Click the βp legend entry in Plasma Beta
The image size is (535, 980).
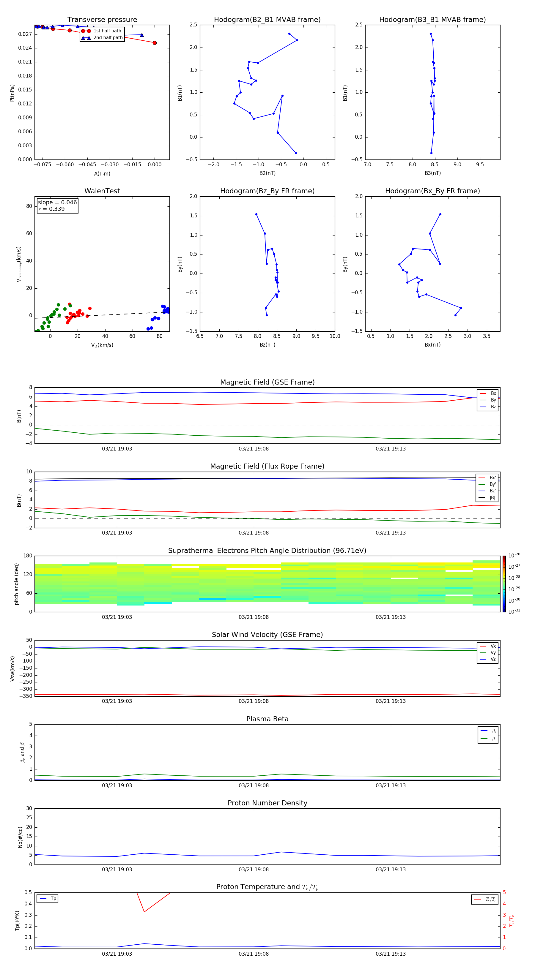pyautogui.click(x=488, y=731)
